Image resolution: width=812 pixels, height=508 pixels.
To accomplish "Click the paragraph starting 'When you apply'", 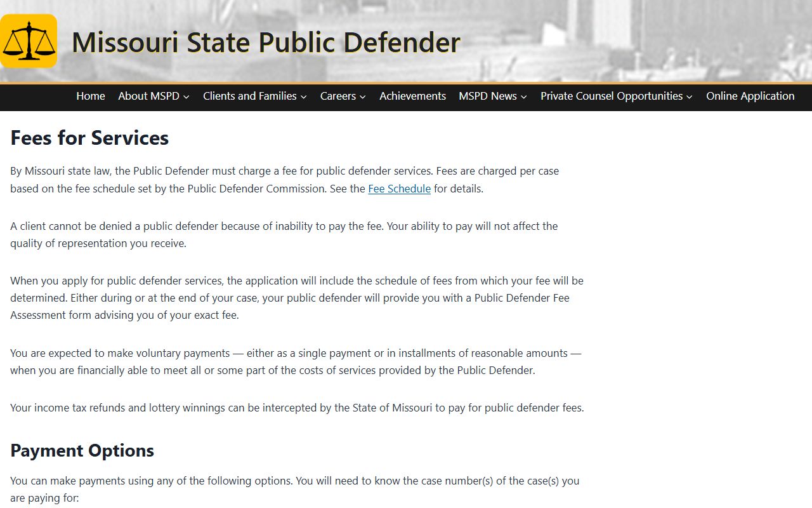I will click(x=297, y=298).
